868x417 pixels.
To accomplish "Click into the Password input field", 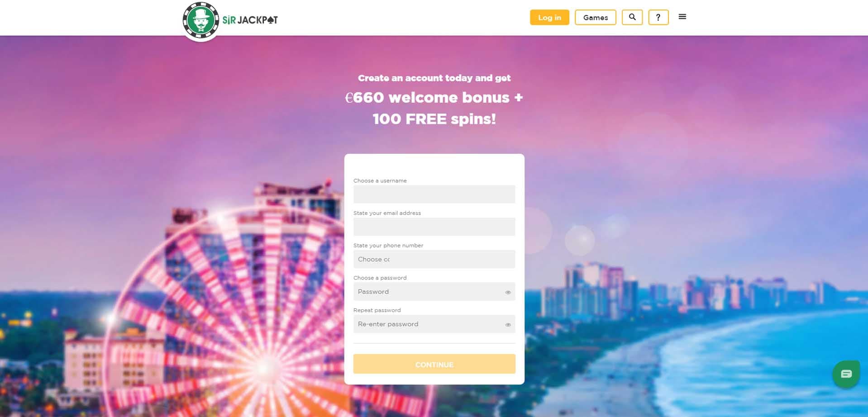I will 428,292.
